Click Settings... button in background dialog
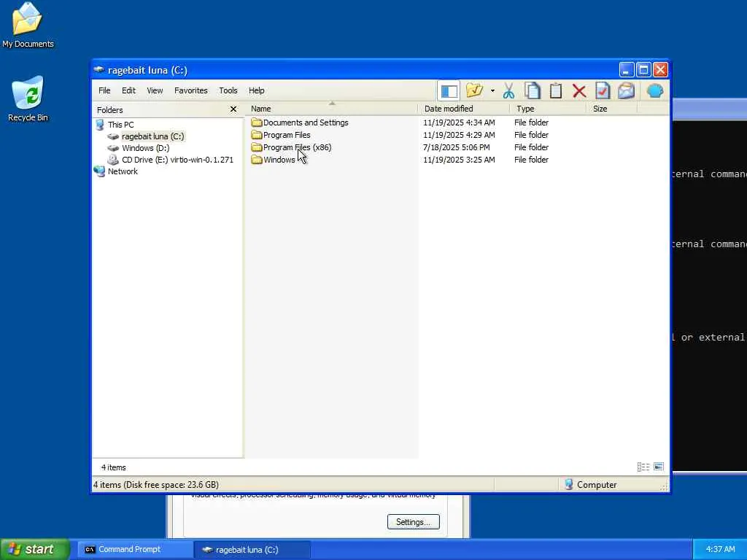Screen dimensions: 747x560 click(413, 522)
